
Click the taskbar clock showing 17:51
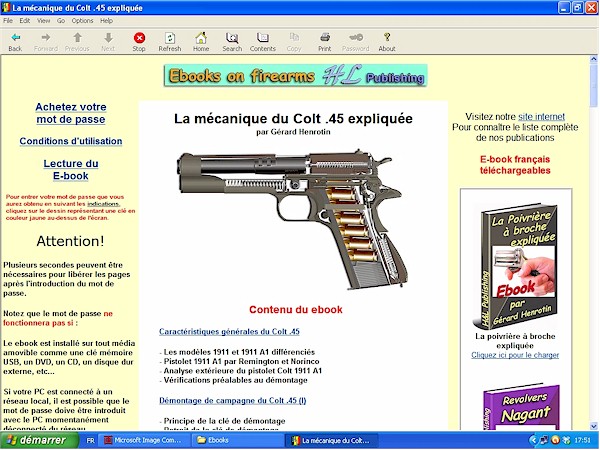tap(583, 441)
